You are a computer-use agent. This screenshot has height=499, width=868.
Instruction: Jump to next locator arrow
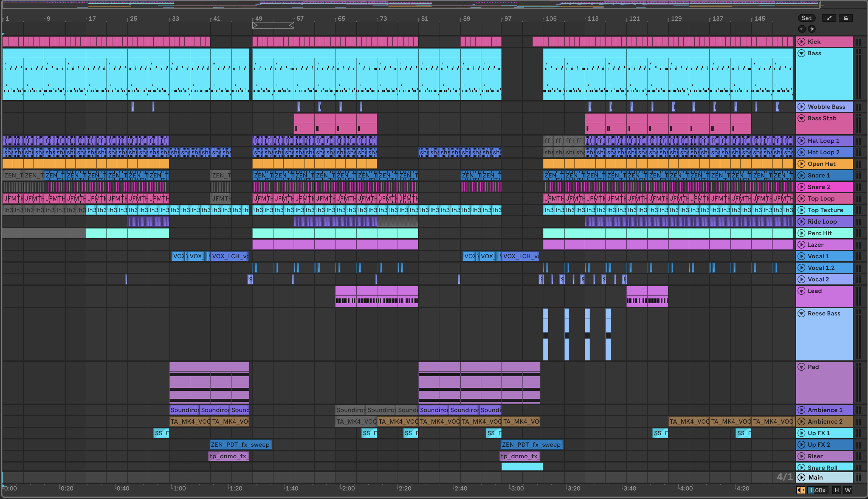[x=811, y=29]
